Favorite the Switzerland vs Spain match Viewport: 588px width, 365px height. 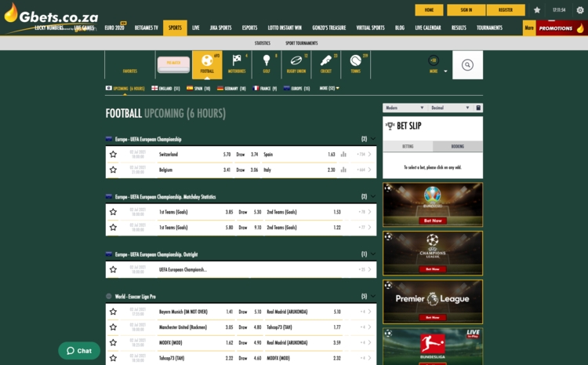(113, 155)
